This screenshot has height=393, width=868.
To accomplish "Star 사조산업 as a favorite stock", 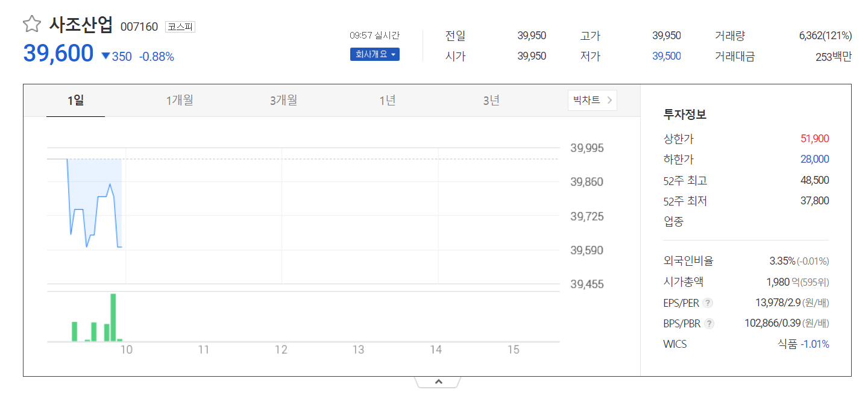I will click(x=32, y=25).
